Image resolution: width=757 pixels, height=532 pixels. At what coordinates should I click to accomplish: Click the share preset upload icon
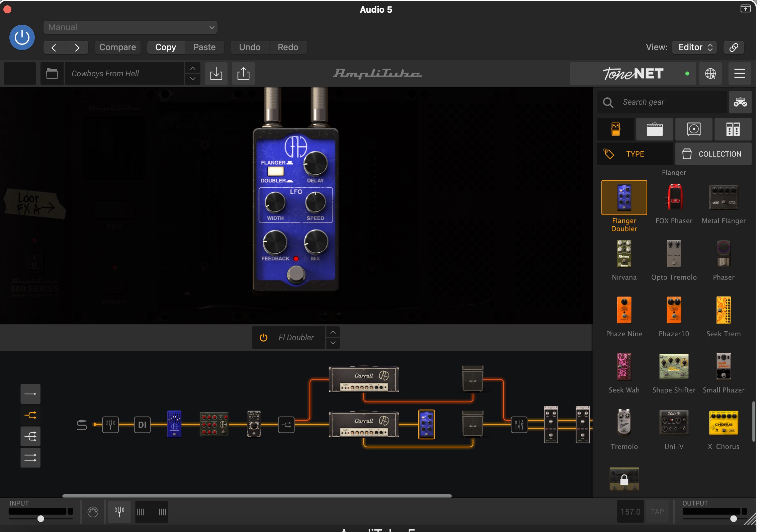pos(243,73)
